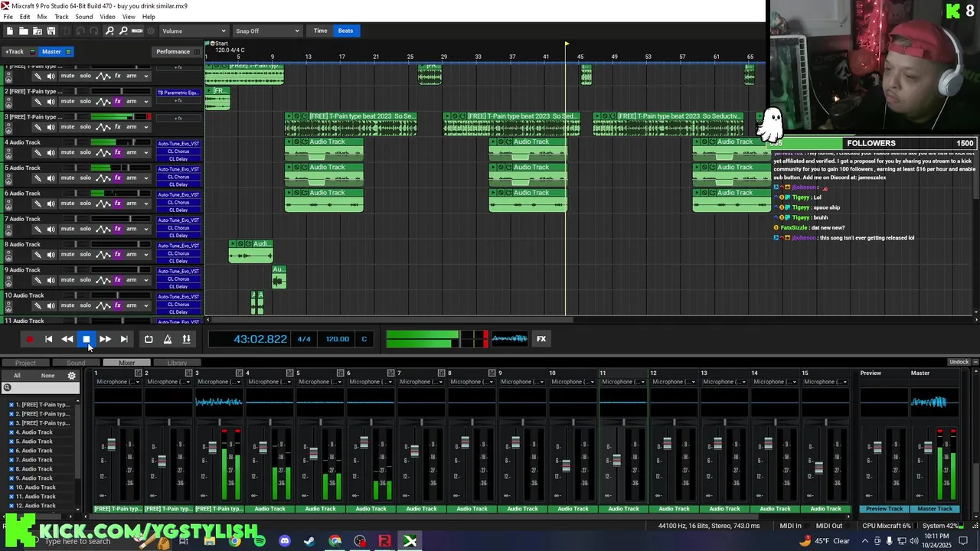This screenshot has width=980, height=551.
Task: Solo track 3 T-Pain type beat
Action: click(x=85, y=126)
